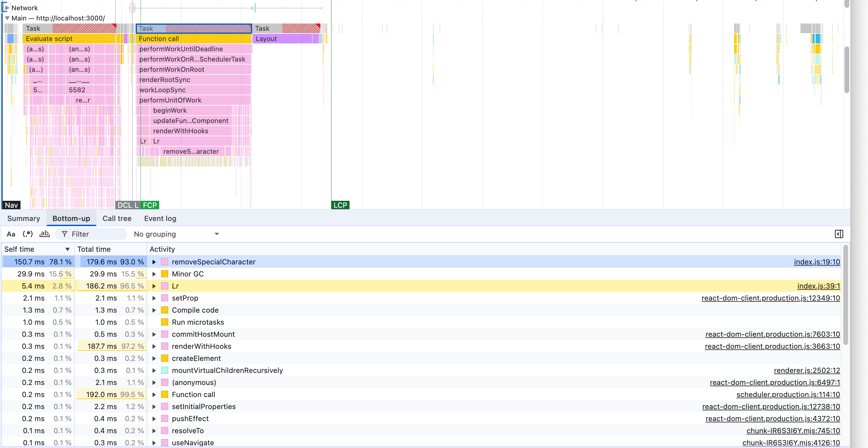This screenshot has height=448, width=868.
Task: Click the Minor GC color square
Action: click(x=164, y=274)
